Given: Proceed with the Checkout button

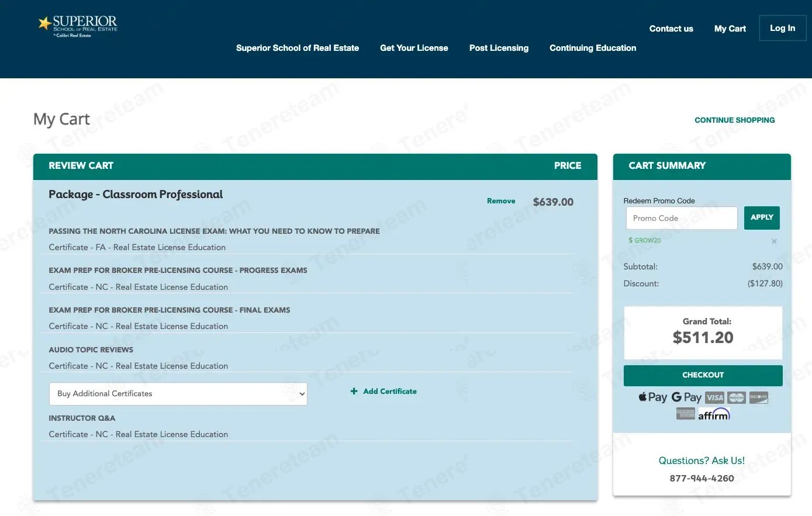Looking at the screenshot, I should (x=703, y=375).
